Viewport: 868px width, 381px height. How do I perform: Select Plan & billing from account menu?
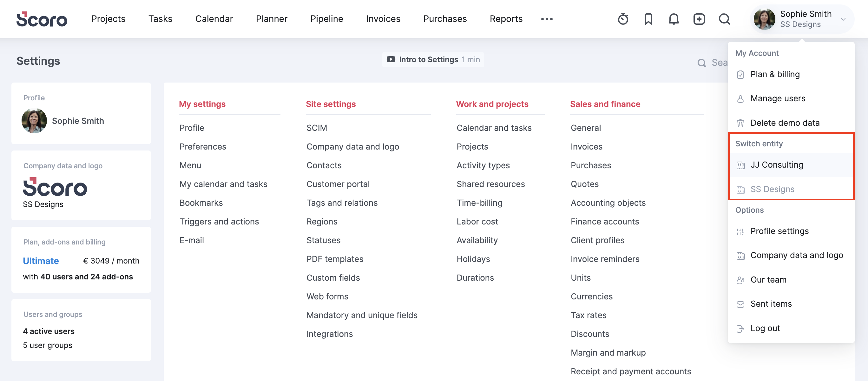click(x=791, y=75)
